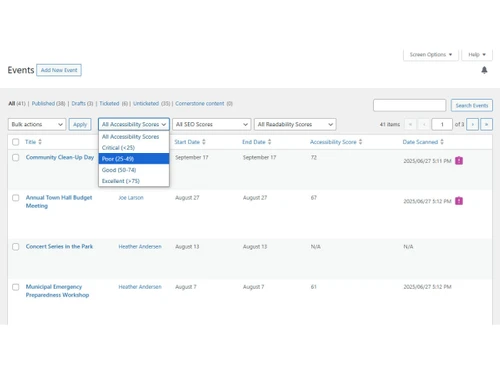Click the accessibility score 67 cell

point(314,198)
